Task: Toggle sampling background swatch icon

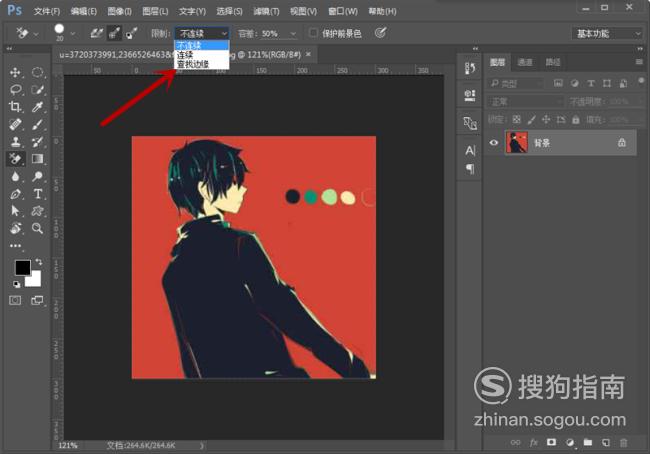Action: (x=131, y=33)
